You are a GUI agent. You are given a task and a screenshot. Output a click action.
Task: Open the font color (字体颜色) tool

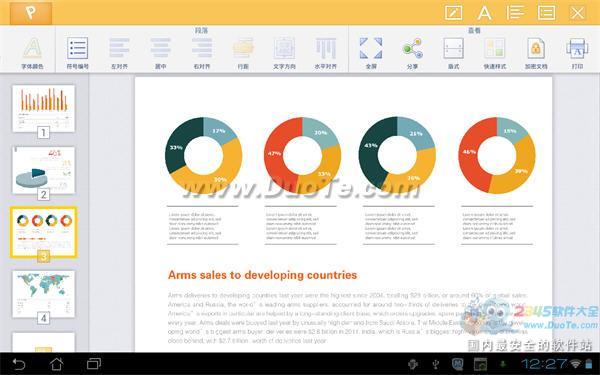coord(32,53)
